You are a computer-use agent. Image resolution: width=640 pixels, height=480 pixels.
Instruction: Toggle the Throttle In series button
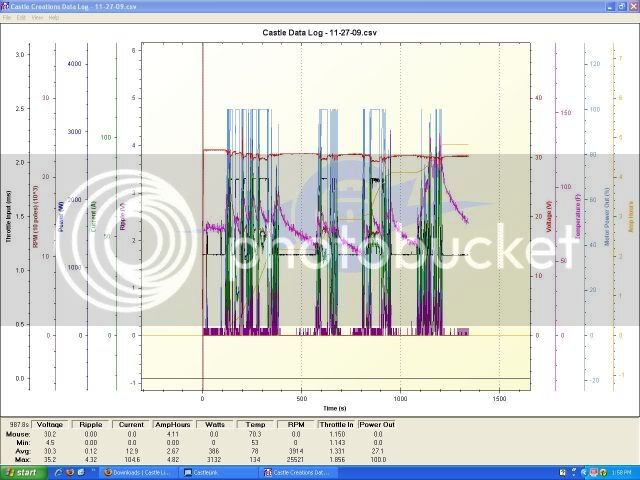point(336,424)
